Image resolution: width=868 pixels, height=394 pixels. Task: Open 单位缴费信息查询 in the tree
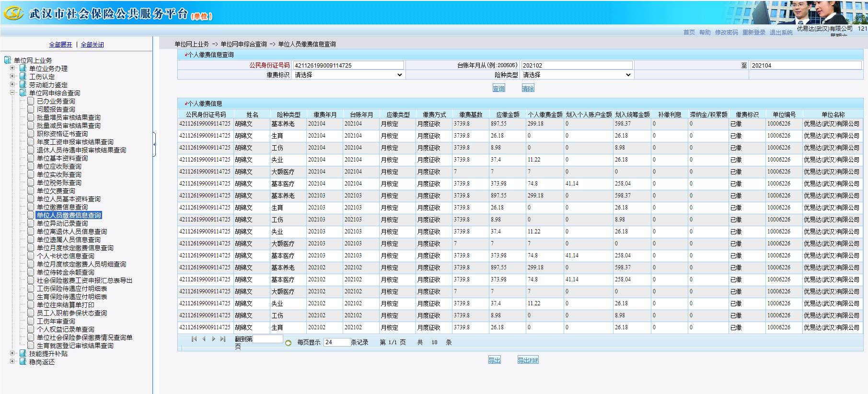point(62,207)
